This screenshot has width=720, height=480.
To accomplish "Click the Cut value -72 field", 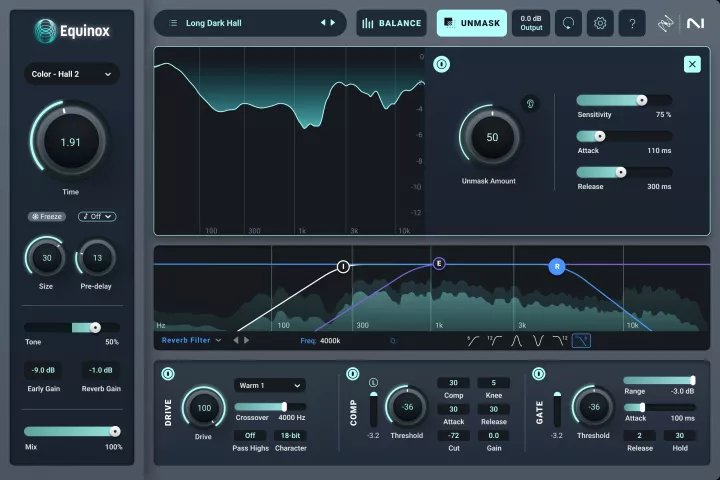I will tap(453, 435).
